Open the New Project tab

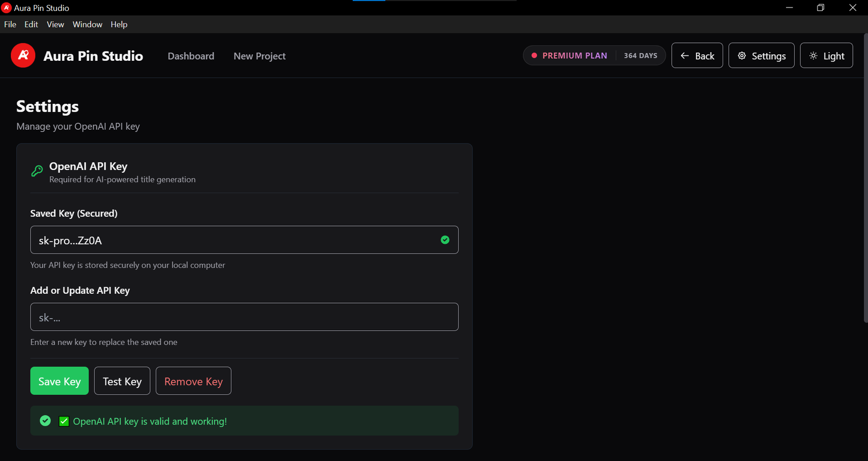[x=259, y=56]
